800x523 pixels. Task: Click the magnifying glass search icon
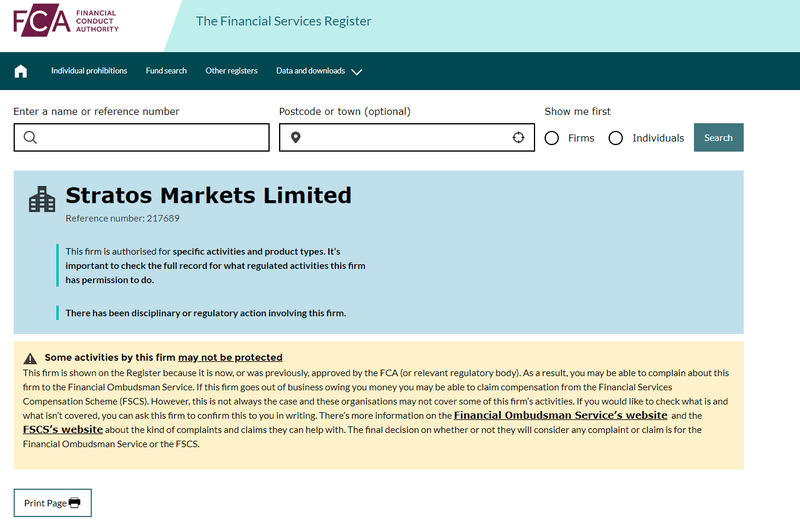click(x=30, y=138)
